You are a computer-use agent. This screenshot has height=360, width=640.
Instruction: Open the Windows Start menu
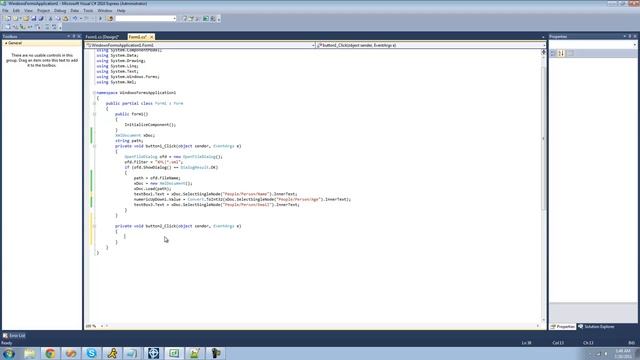9,353
